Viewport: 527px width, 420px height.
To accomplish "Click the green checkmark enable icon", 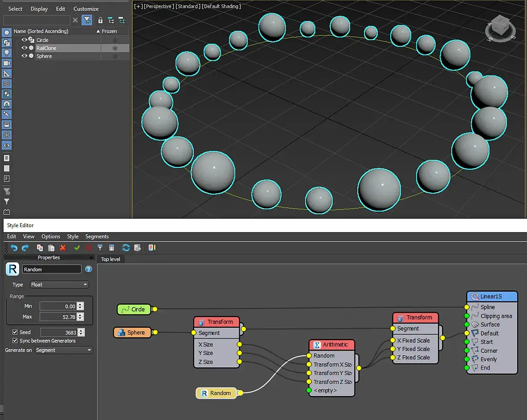I will pyautogui.click(x=77, y=248).
